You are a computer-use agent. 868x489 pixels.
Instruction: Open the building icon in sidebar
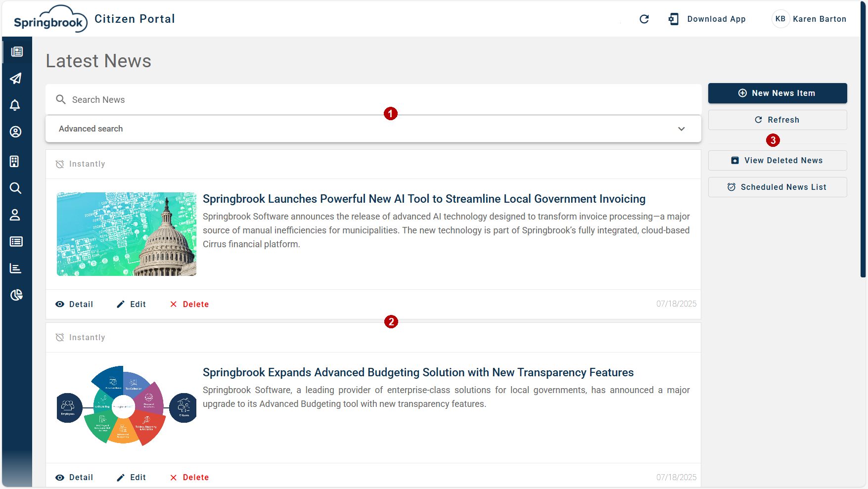(x=15, y=161)
